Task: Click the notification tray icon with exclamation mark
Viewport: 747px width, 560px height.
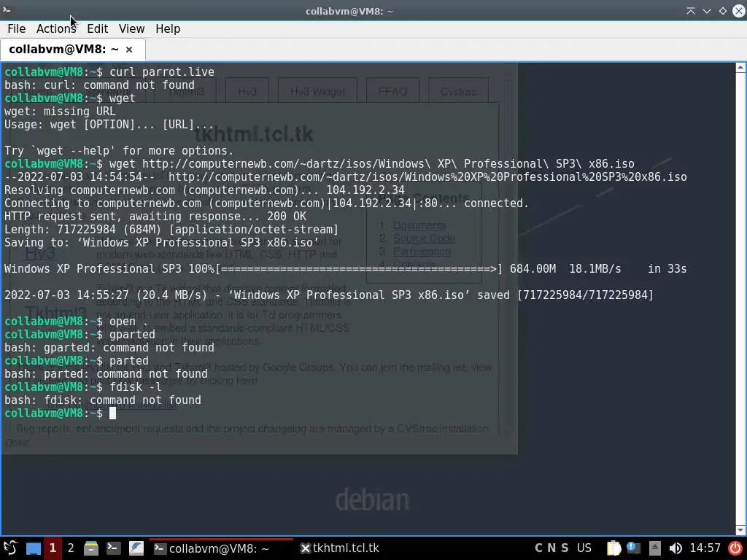Action: 633,548
